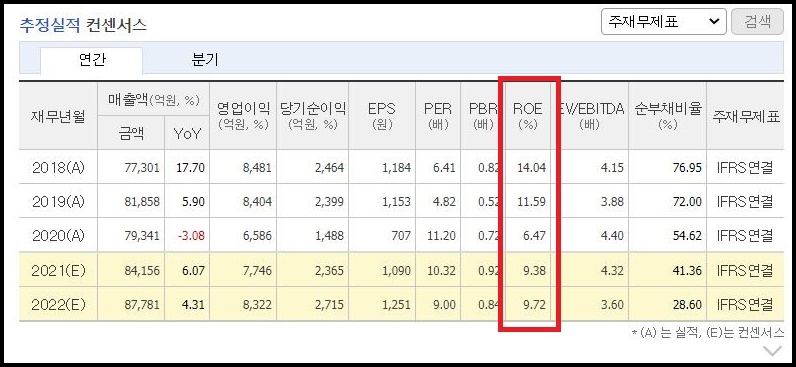Click EPS value 1,251
This screenshot has width=796, height=367.
pos(396,305)
